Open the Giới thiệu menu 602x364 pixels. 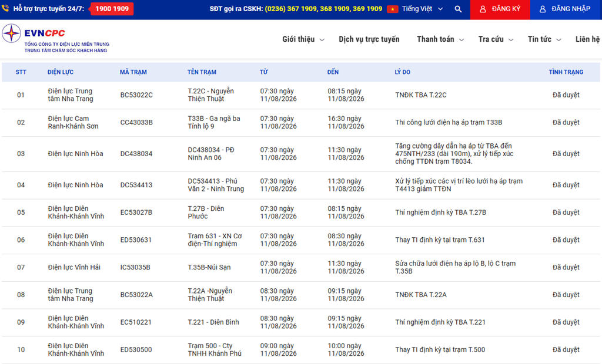tap(298, 39)
